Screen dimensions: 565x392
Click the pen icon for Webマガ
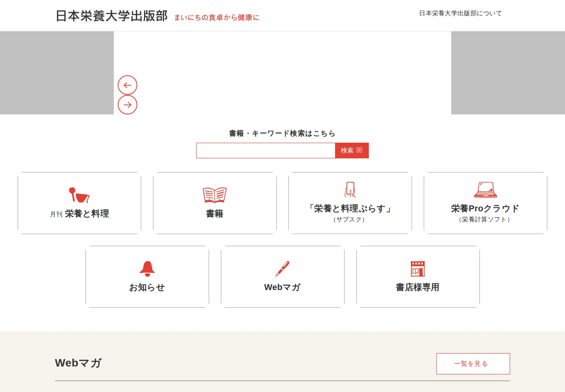point(282,269)
